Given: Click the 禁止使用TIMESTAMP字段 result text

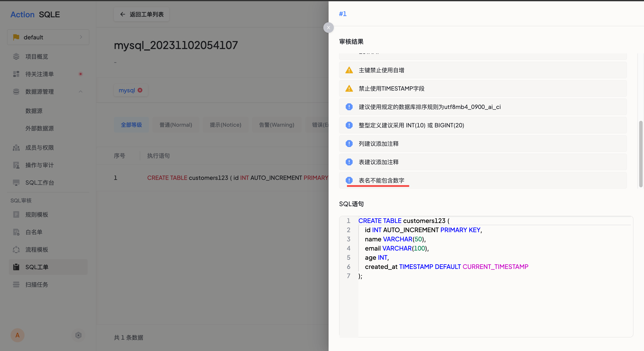Looking at the screenshot, I should point(391,88).
